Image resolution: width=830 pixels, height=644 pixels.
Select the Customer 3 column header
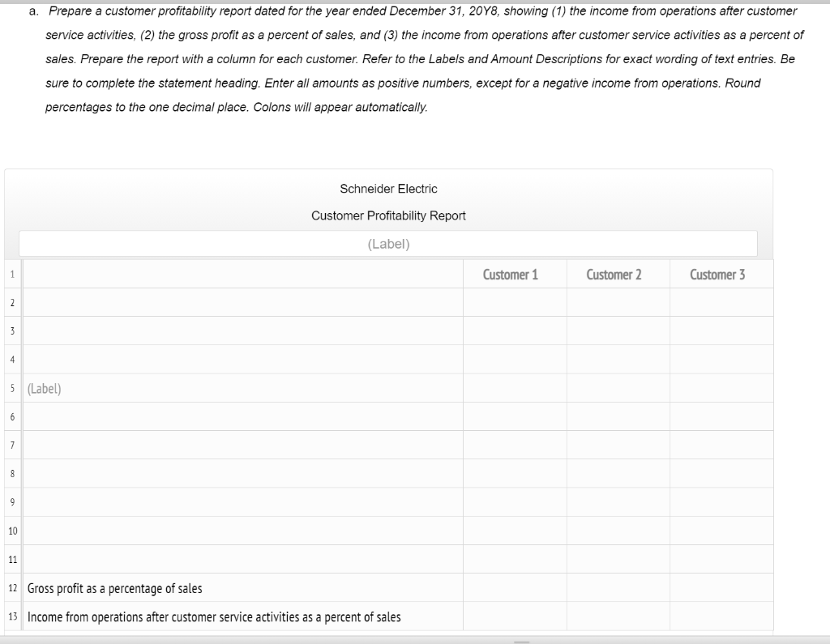coord(717,274)
